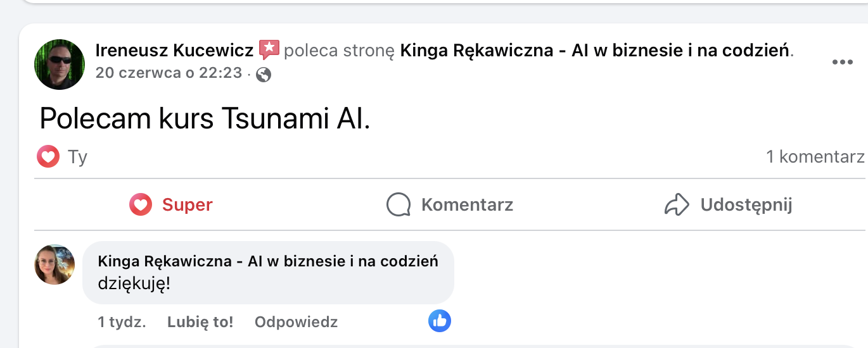The image size is (868, 348).
Task: Open the recommended Kinga Rękawiczna page link
Action: pyautogui.click(x=596, y=50)
